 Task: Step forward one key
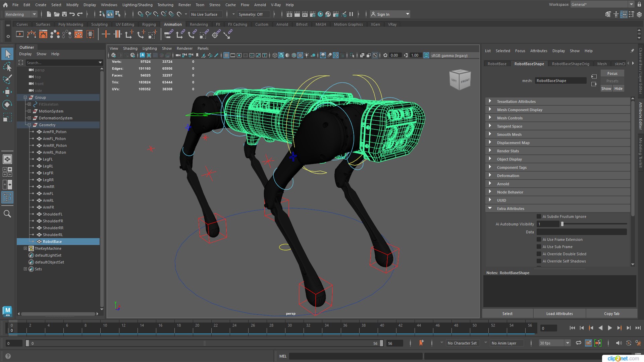point(619,328)
